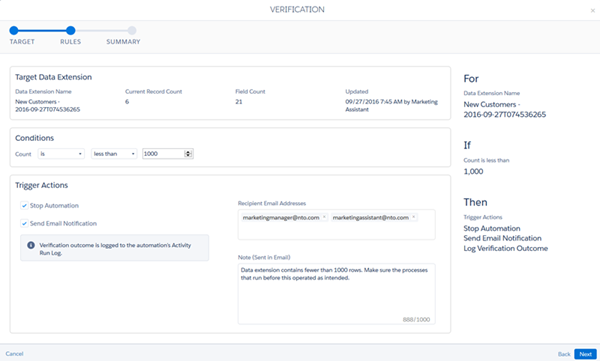The image size is (600, 361).
Task: Uncheck the Stop Automation checkbox
Action: tap(24, 206)
